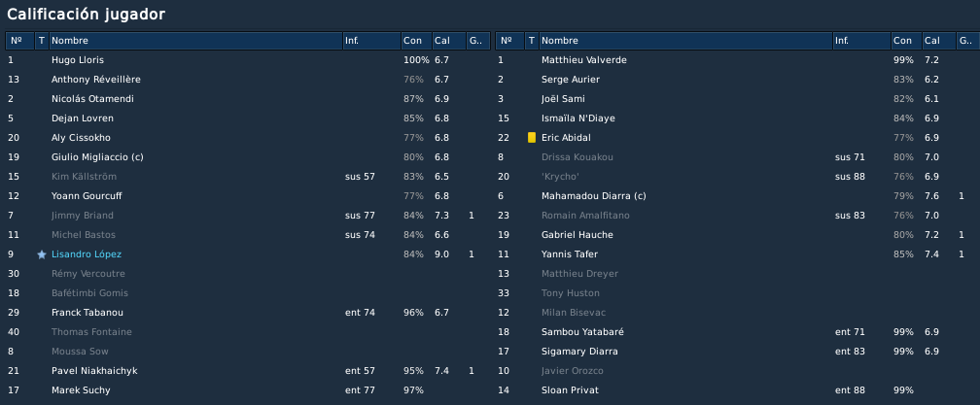Image resolution: width=980 pixels, height=405 pixels.
Task: Select substitute Sloan Privat row
Action: (x=738, y=390)
